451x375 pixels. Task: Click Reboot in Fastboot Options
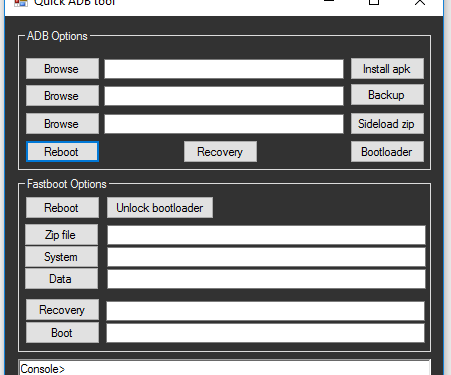coord(62,208)
